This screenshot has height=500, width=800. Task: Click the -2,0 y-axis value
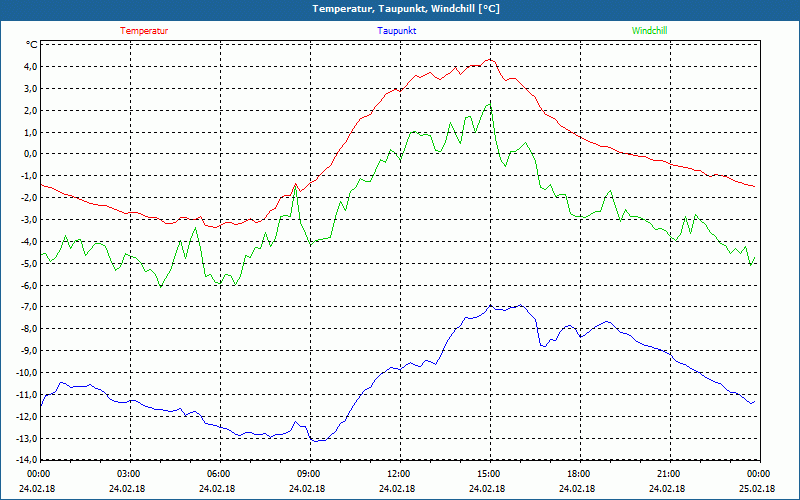coord(28,198)
